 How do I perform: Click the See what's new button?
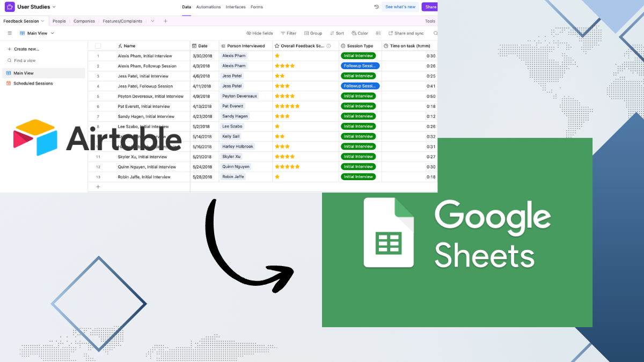pos(401,7)
